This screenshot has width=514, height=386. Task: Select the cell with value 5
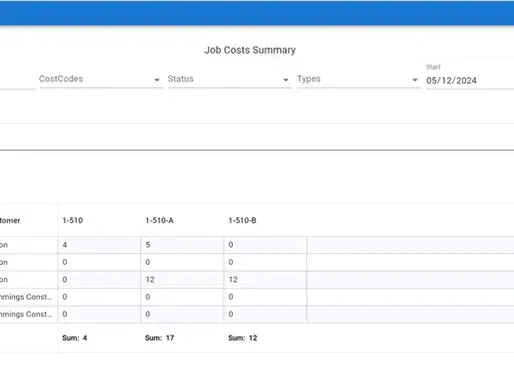(x=182, y=245)
